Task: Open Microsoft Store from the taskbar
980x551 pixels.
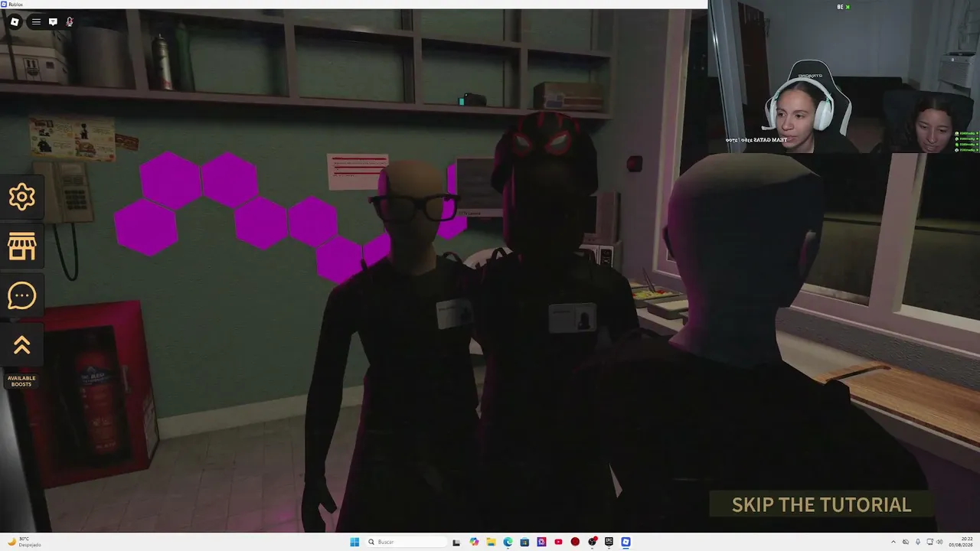Action: click(x=524, y=542)
